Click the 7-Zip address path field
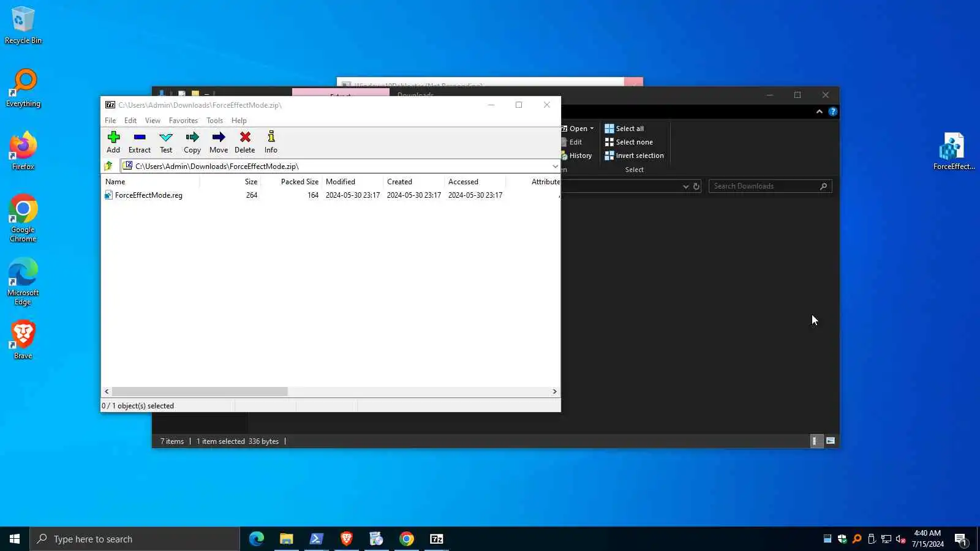 [336, 166]
